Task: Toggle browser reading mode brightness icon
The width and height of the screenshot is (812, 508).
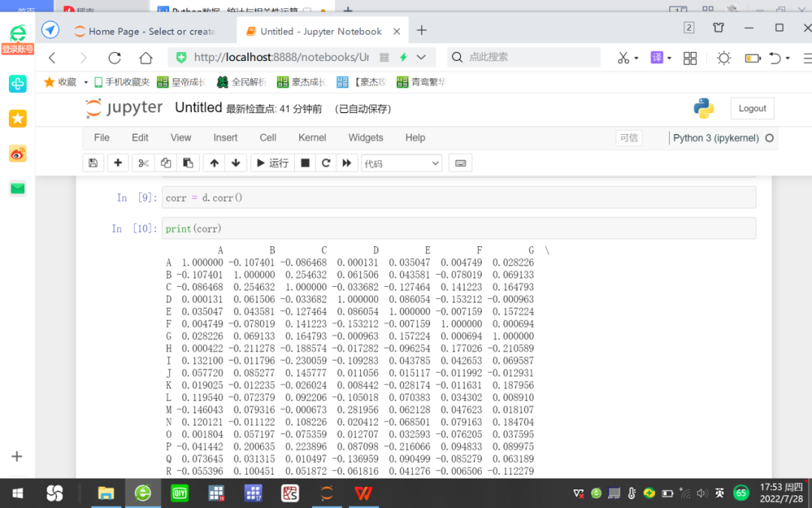Action: (723, 56)
